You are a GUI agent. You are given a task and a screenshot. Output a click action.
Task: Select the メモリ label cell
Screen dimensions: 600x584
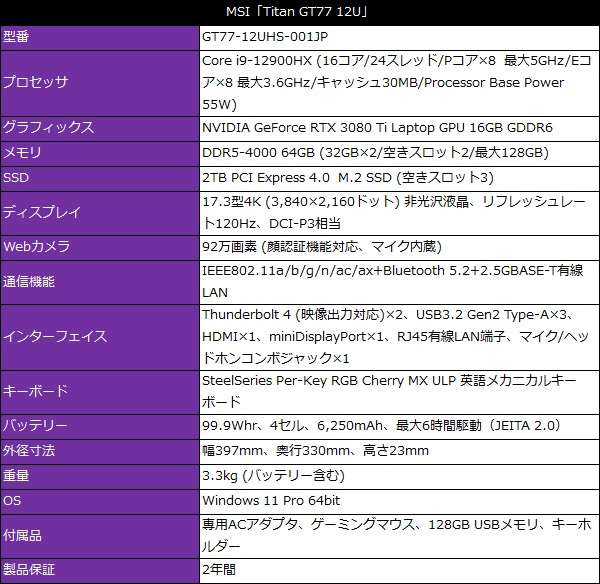click(100, 153)
